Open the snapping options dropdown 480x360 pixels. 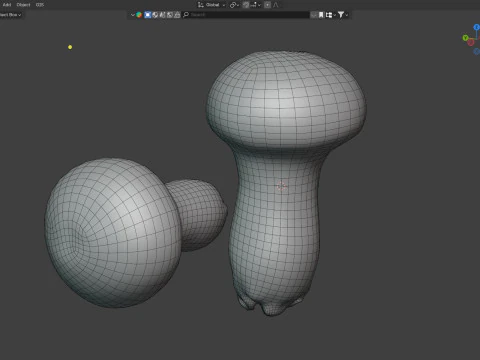[x=256, y=5]
